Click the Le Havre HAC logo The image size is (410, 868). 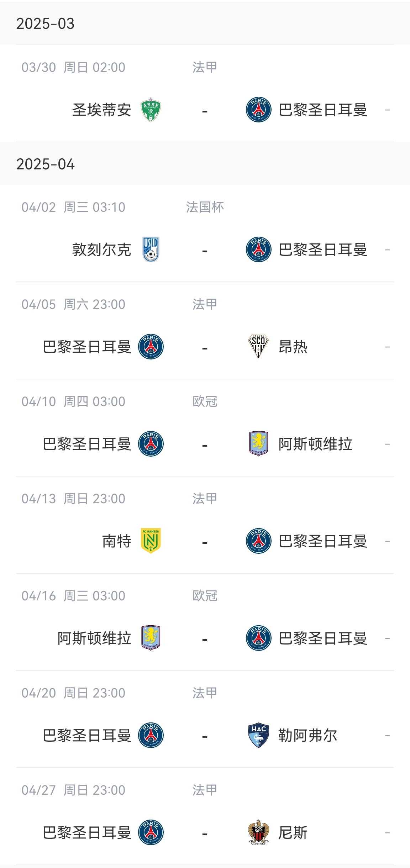pos(258,735)
